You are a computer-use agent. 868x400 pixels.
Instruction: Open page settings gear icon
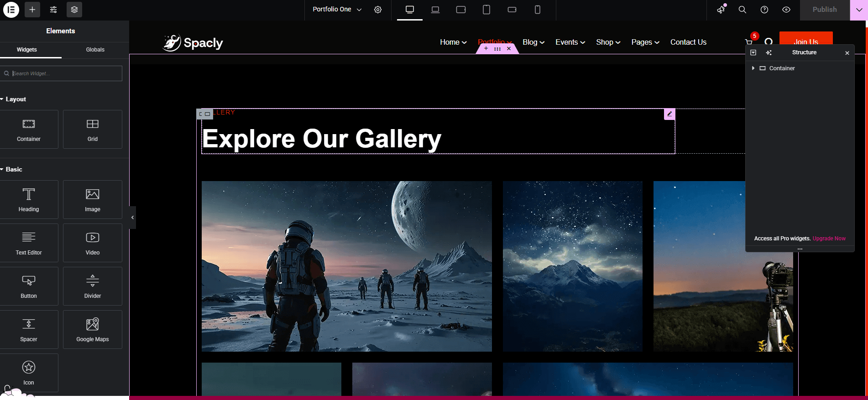[378, 10]
